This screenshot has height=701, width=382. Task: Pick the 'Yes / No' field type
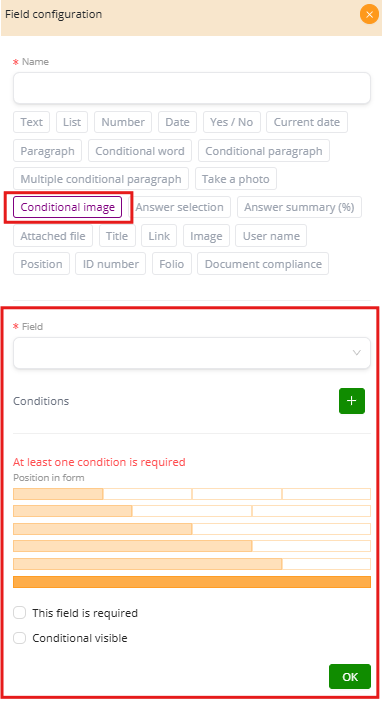click(x=232, y=122)
